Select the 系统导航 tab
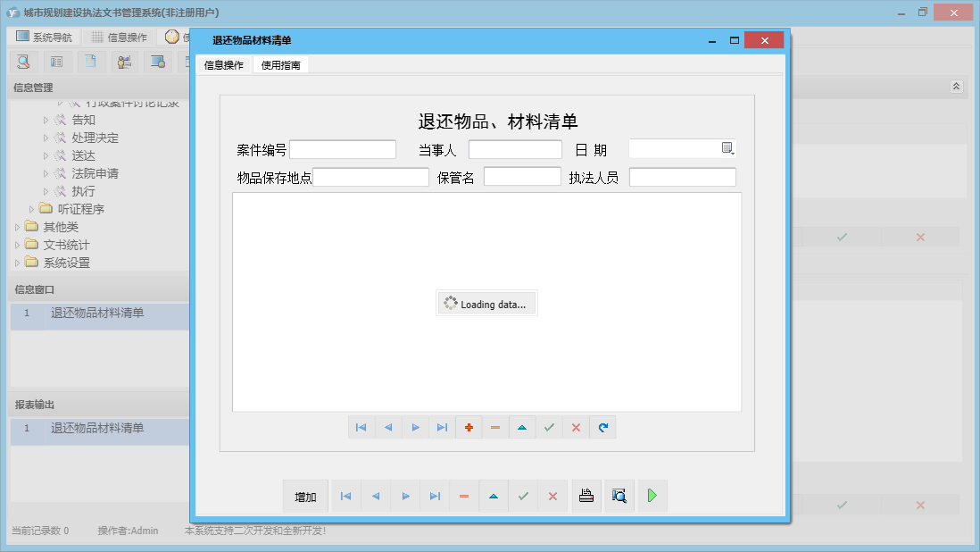This screenshot has width=980, height=552. tap(44, 38)
